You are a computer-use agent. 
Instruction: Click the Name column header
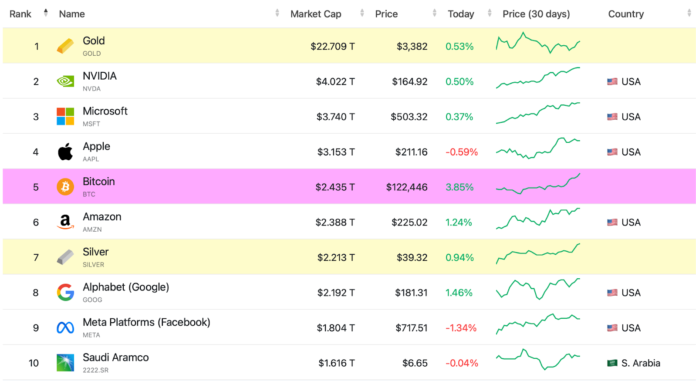tap(72, 14)
